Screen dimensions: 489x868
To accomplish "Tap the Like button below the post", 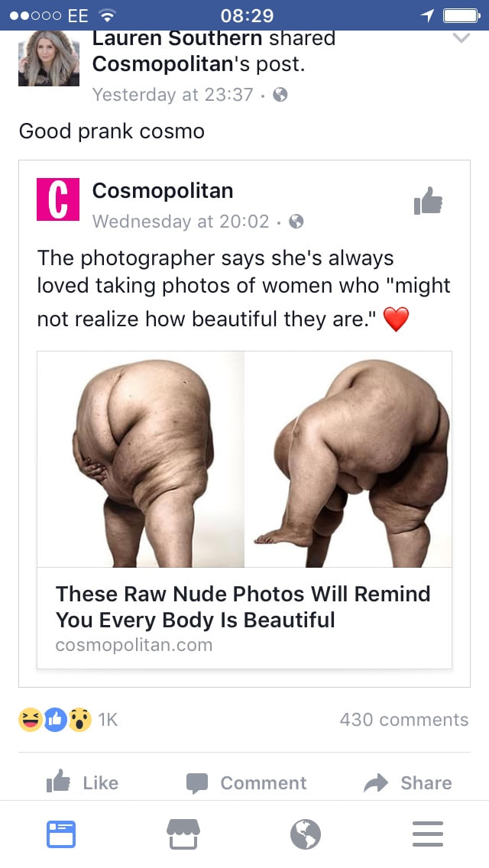I will tap(83, 782).
